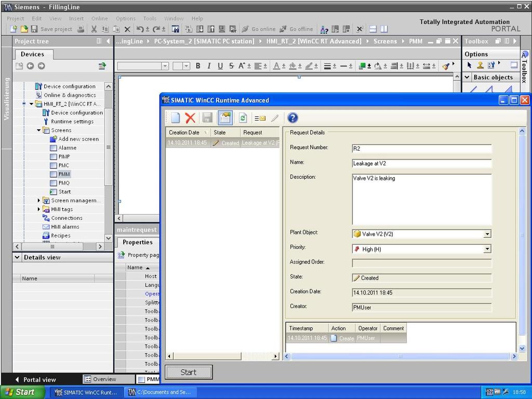Open the font name combo box

tap(165, 66)
